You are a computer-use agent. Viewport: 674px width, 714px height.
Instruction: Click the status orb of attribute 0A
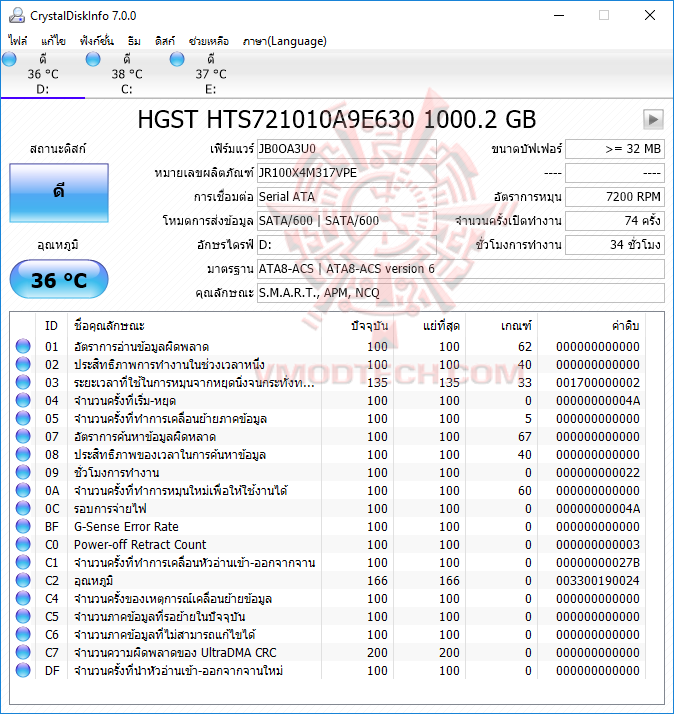tap(23, 490)
